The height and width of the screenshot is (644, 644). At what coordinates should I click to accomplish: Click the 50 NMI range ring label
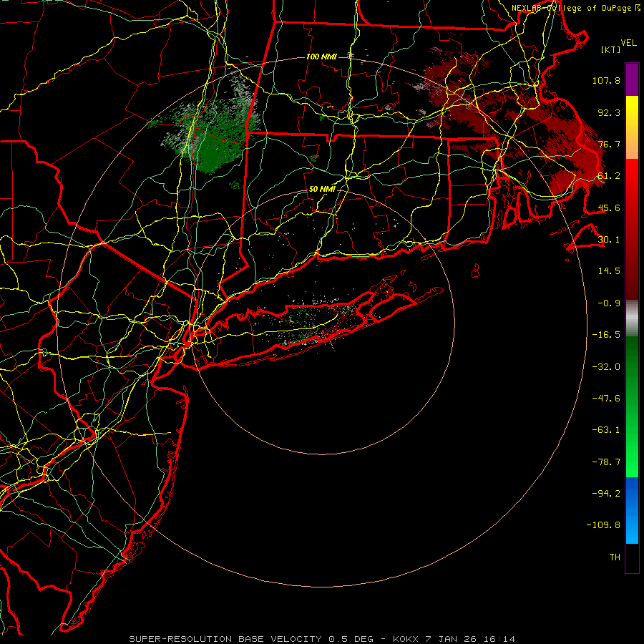(x=322, y=190)
